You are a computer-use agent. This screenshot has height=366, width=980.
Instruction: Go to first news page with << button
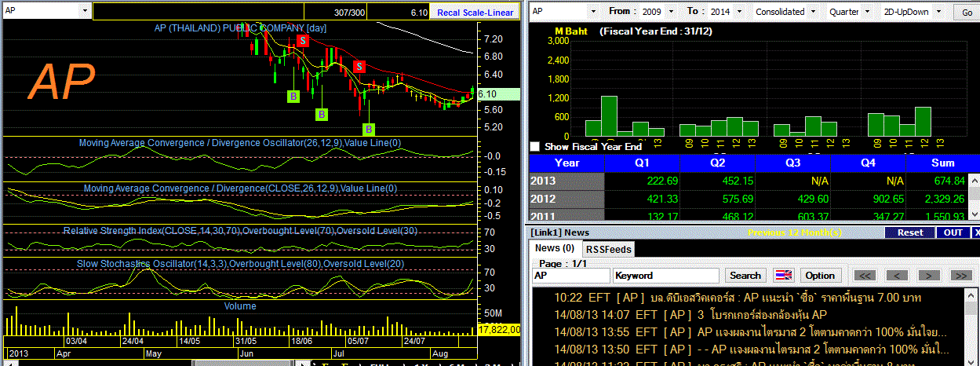(x=865, y=276)
